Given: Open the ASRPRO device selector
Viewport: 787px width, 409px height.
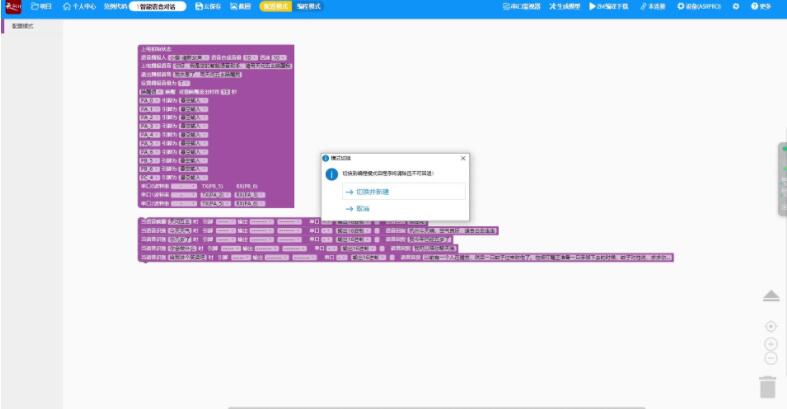Looking at the screenshot, I should point(699,7).
